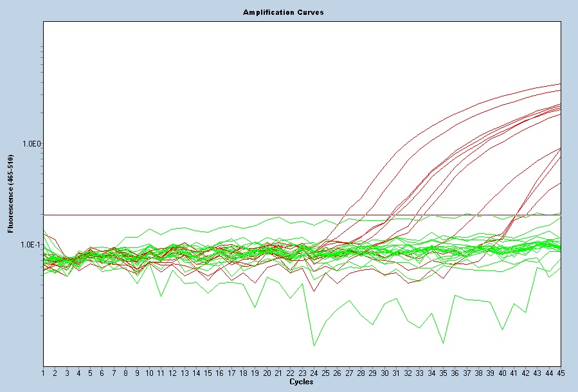This screenshot has height=392, width=578.
Task: Select the horizontal red threshold line
Action: (x=193, y=215)
